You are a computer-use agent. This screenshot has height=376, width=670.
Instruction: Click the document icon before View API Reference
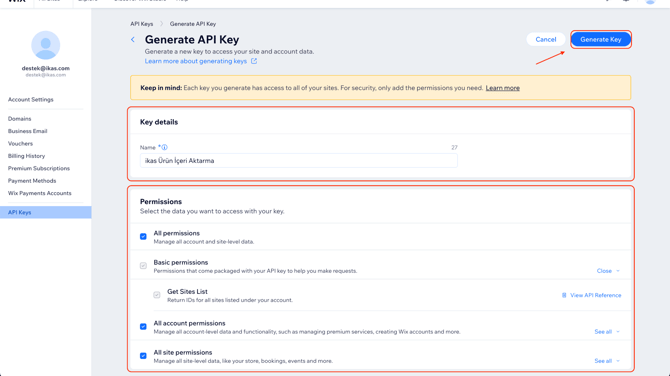tap(564, 295)
